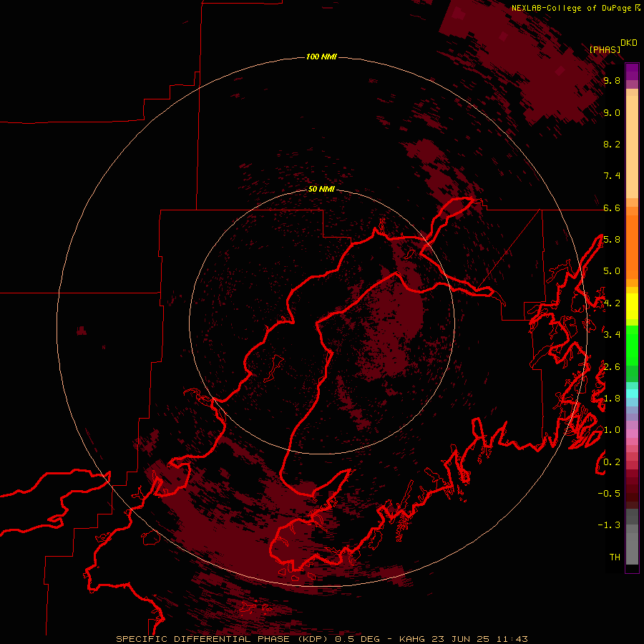The width and height of the screenshot is (644, 644).
Task: Pick the bright green band in the color scale
Action: coord(632,345)
